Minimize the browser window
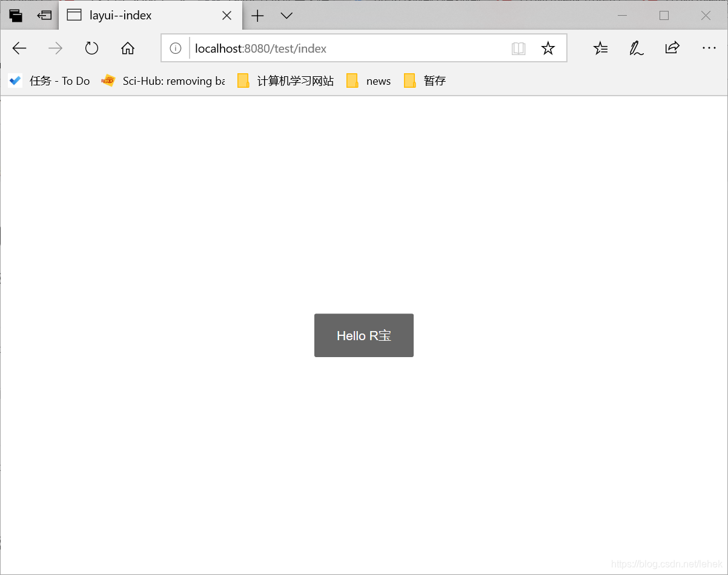 622,16
